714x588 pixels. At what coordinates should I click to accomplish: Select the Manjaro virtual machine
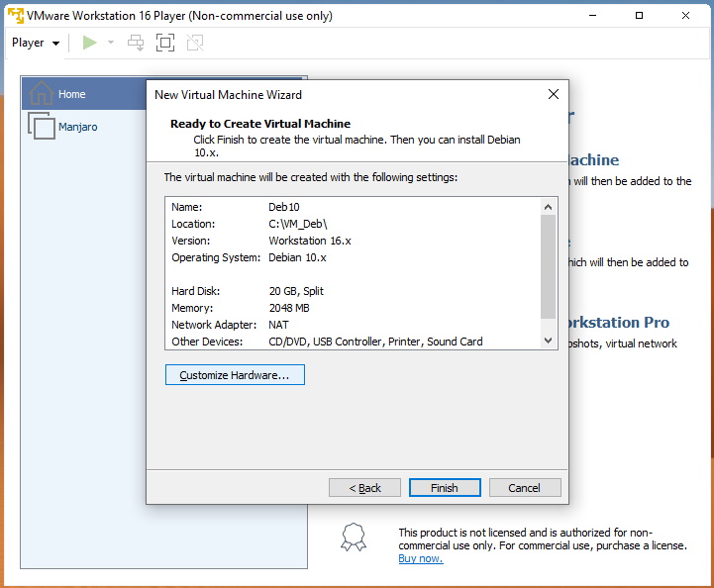78,127
